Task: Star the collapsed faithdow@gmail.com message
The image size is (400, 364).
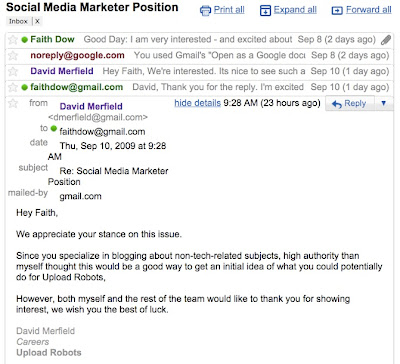Action: point(13,87)
